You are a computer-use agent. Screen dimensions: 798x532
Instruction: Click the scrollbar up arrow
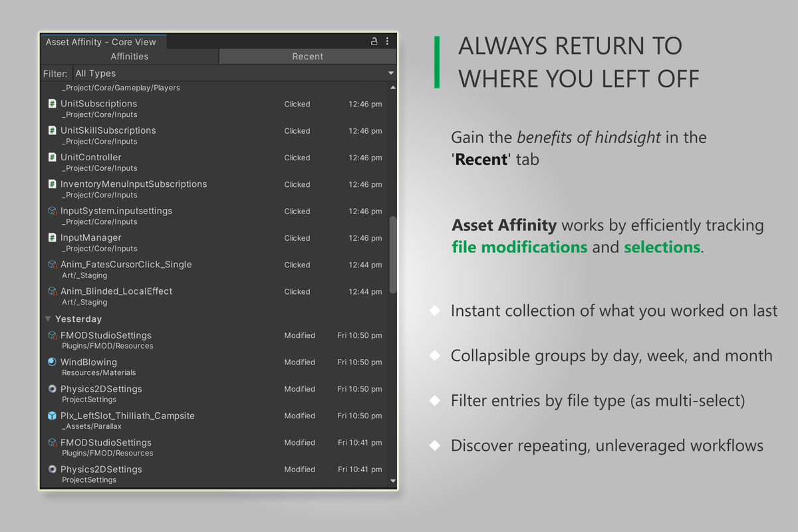(392, 87)
